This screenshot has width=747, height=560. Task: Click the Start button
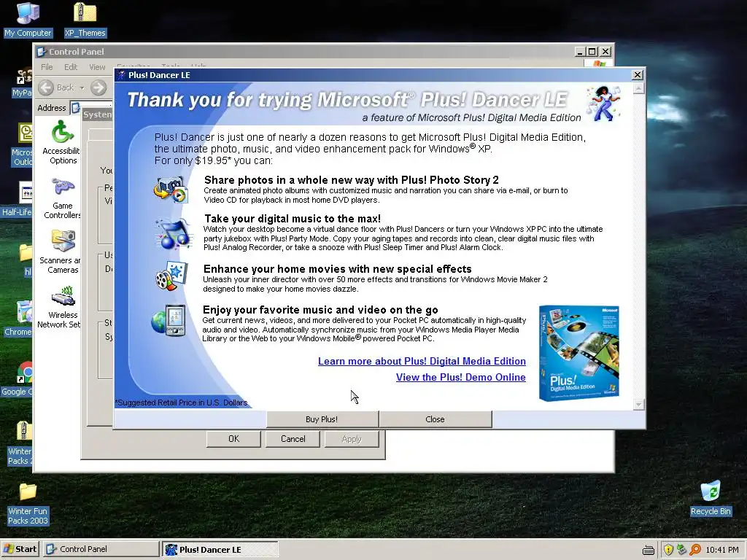tap(20, 549)
